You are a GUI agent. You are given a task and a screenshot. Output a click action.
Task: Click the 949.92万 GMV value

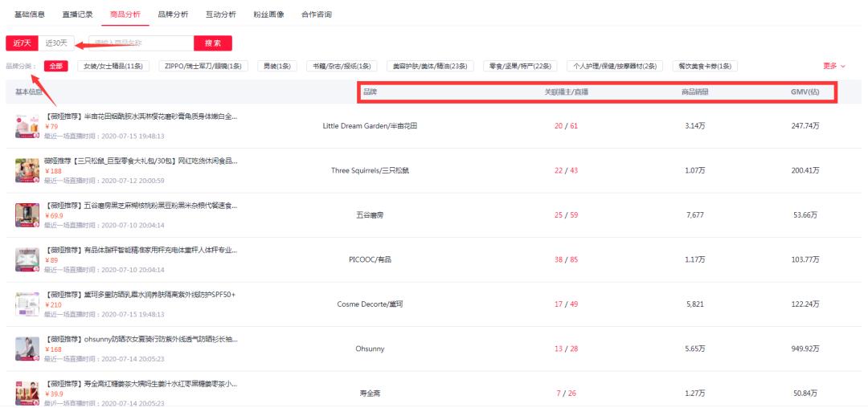tap(805, 349)
